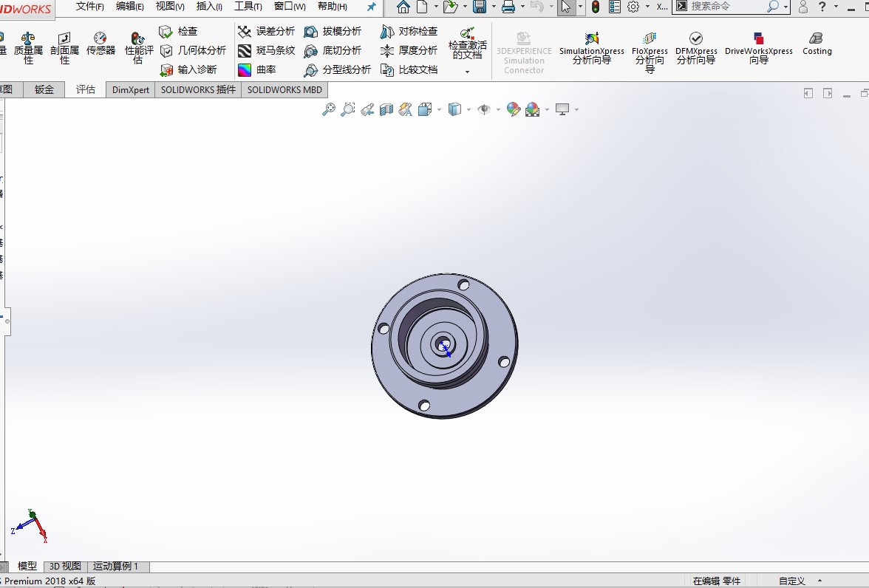Open the 编辑(E) menu
This screenshot has width=869, height=588.
click(130, 7)
